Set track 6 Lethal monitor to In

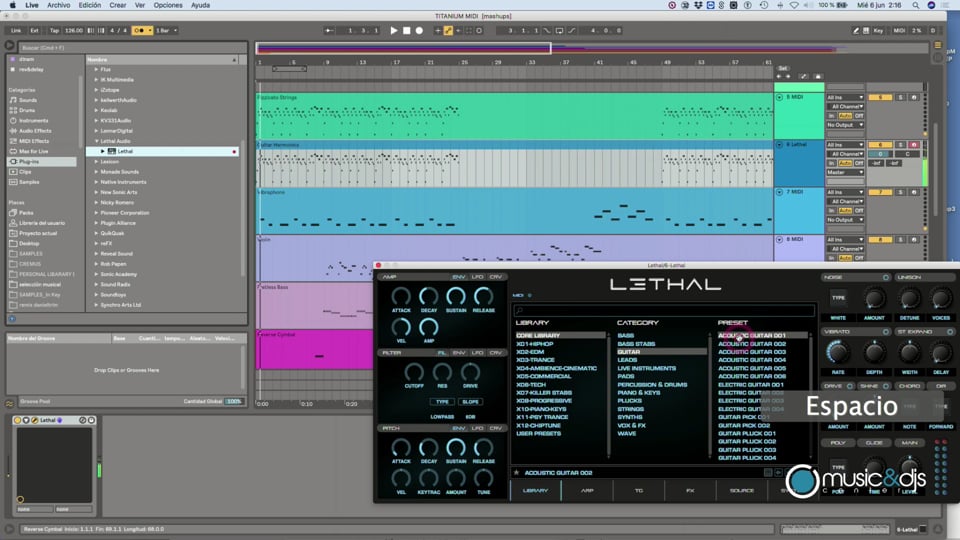(831, 163)
